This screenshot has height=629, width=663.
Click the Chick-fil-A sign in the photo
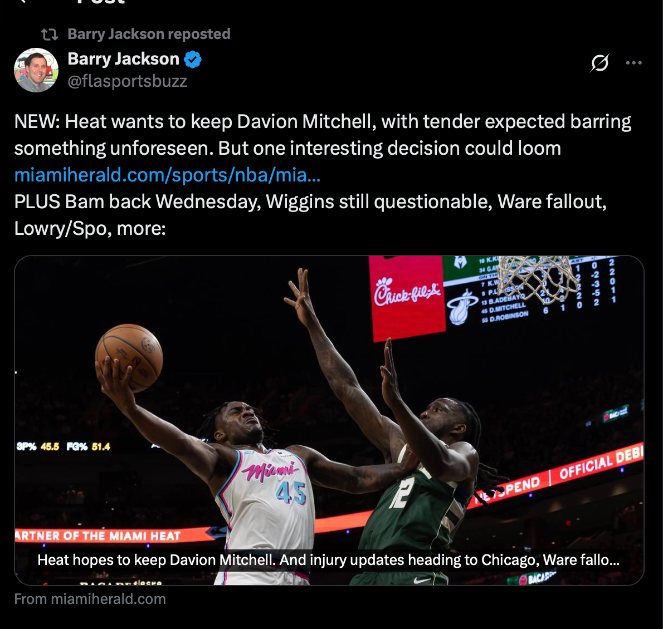(407, 296)
